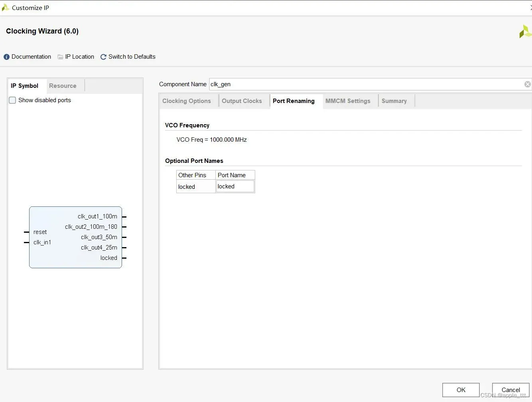The image size is (532, 402).
Task: Click Switch to Defaults
Action: [132, 57]
